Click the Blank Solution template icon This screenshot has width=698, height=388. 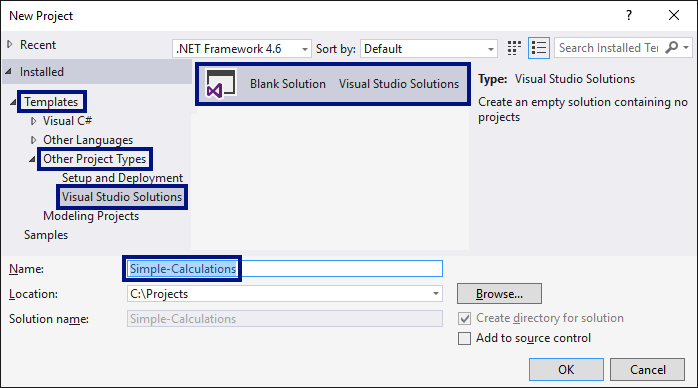[x=220, y=84]
